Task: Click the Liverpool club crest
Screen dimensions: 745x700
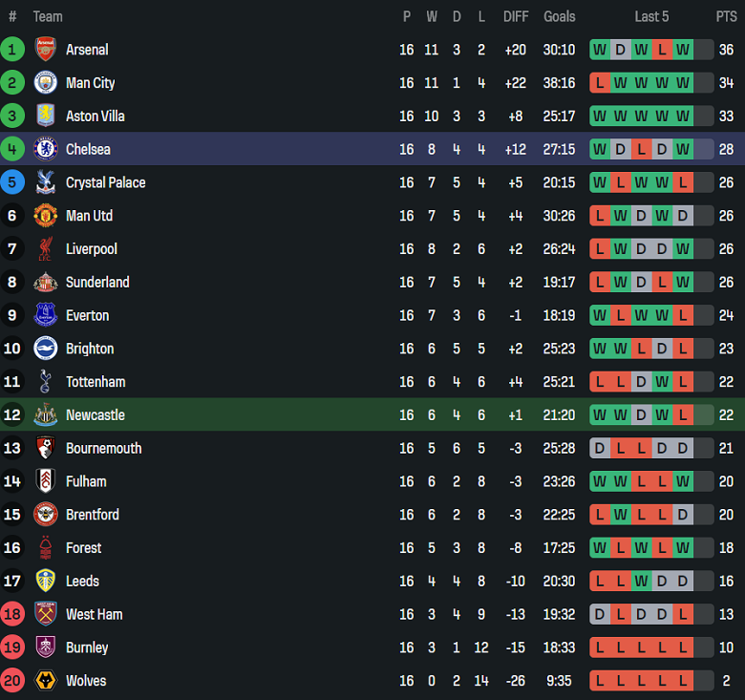Action: click(45, 249)
